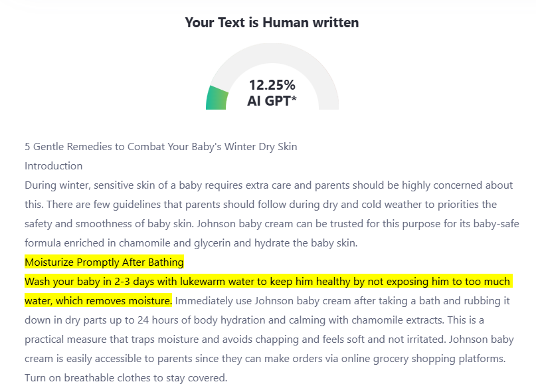Image resolution: width=536 pixels, height=392 pixels.
Task: Click the line starting "practical measure that traps moisture"
Action: (x=269, y=339)
